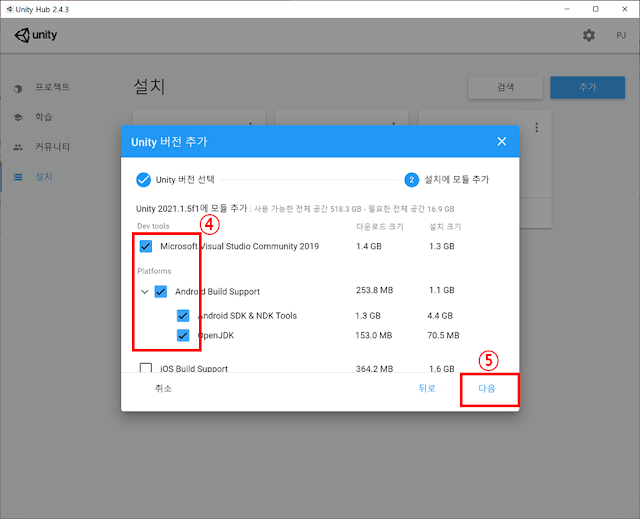Click the 설치 page heading
Image resolution: width=640 pixels, height=519 pixels.
[149, 86]
